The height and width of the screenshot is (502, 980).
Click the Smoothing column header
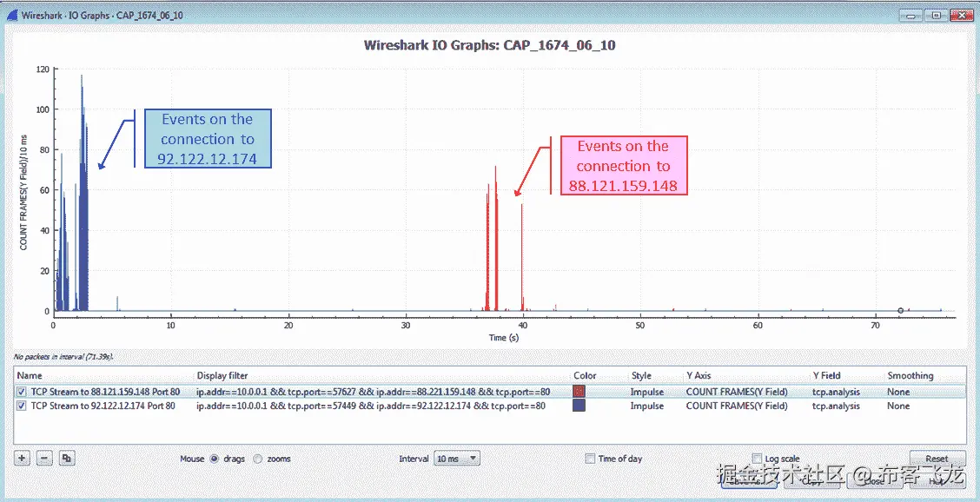[910, 376]
